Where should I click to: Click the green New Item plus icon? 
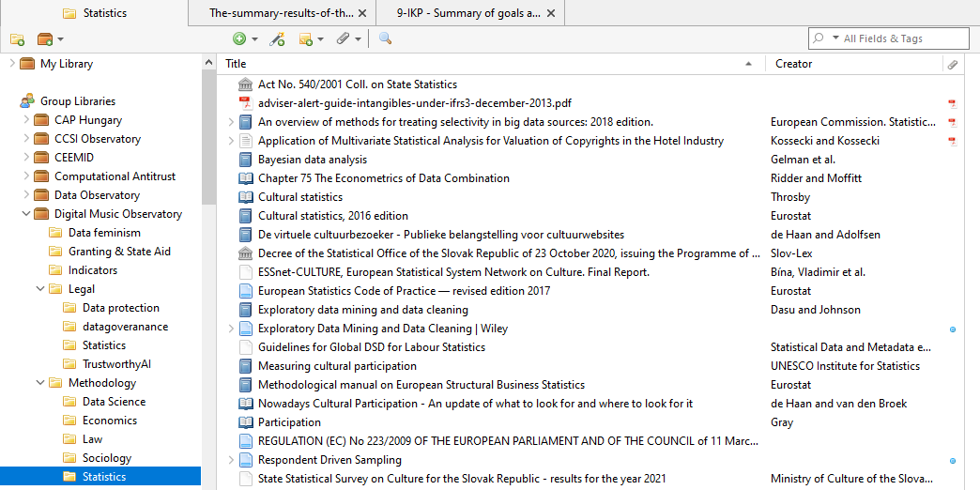pyautogui.click(x=239, y=38)
